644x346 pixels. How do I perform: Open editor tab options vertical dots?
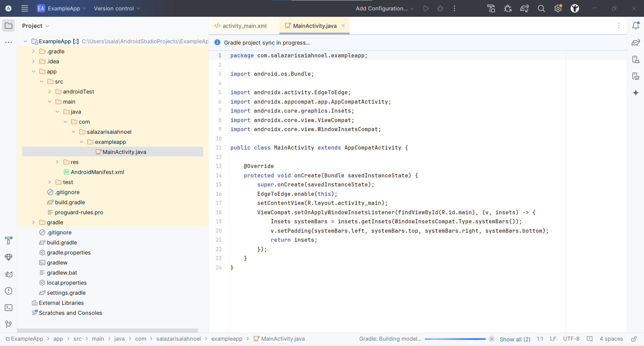point(619,25)
